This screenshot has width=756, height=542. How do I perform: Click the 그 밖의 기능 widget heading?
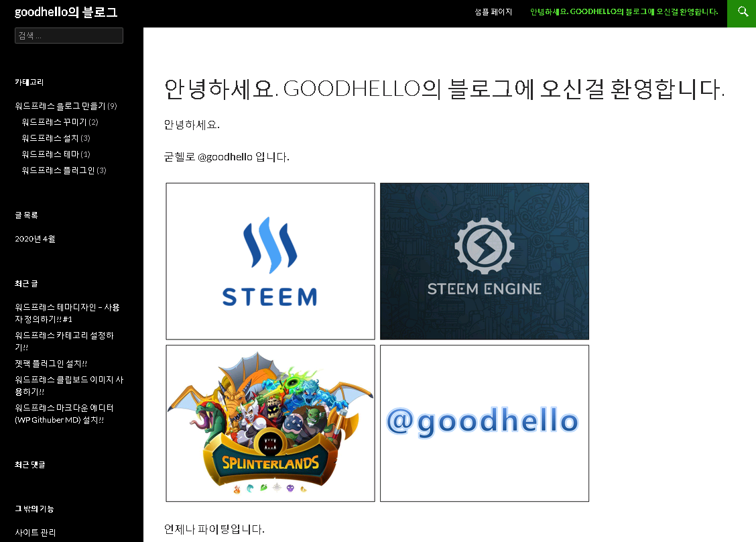tap(34, 508)
